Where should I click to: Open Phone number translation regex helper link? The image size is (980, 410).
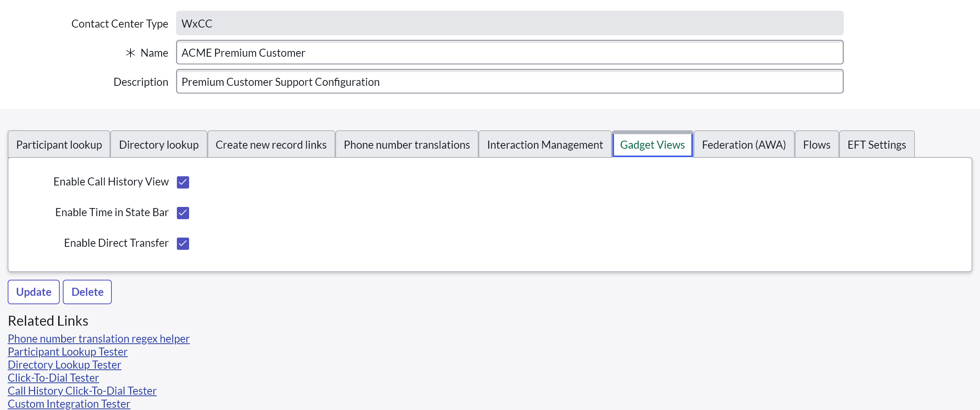tap(98, 339)
